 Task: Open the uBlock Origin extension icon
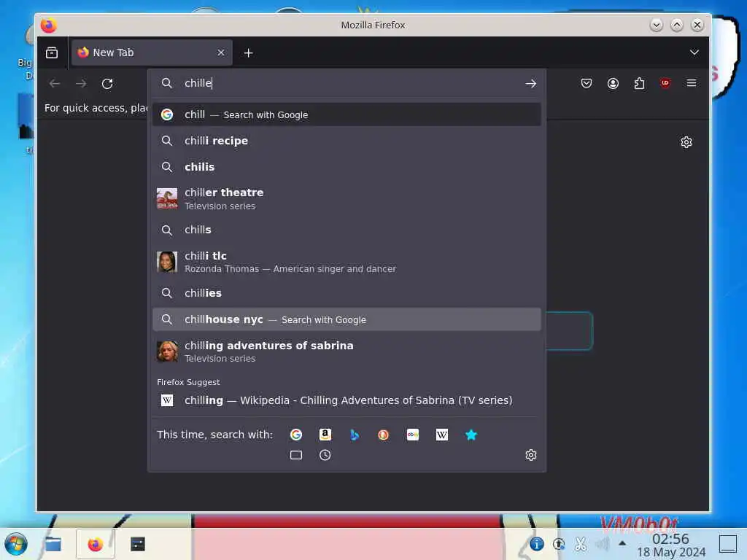[x=665, y=83]
